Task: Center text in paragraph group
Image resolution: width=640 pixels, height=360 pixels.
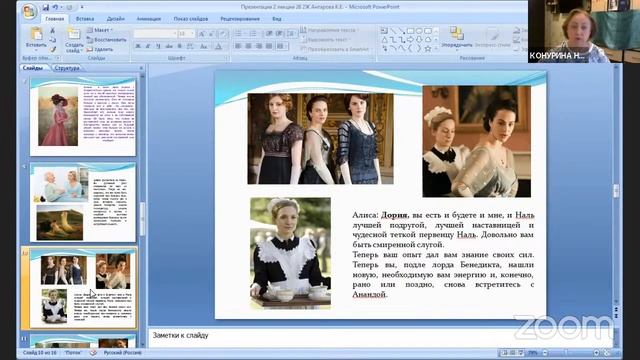Action: pyautogui.click(x=248, y=46)
